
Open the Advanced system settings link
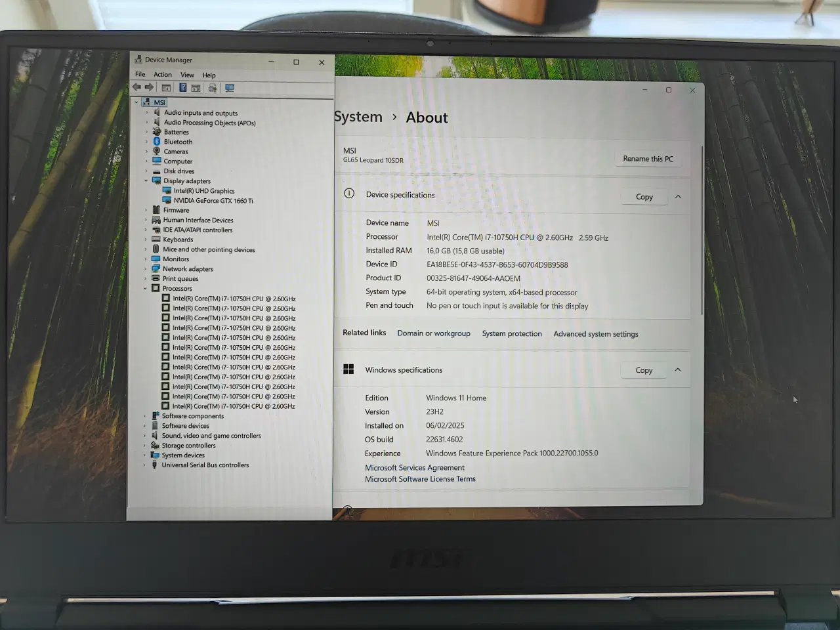[596, 334]
